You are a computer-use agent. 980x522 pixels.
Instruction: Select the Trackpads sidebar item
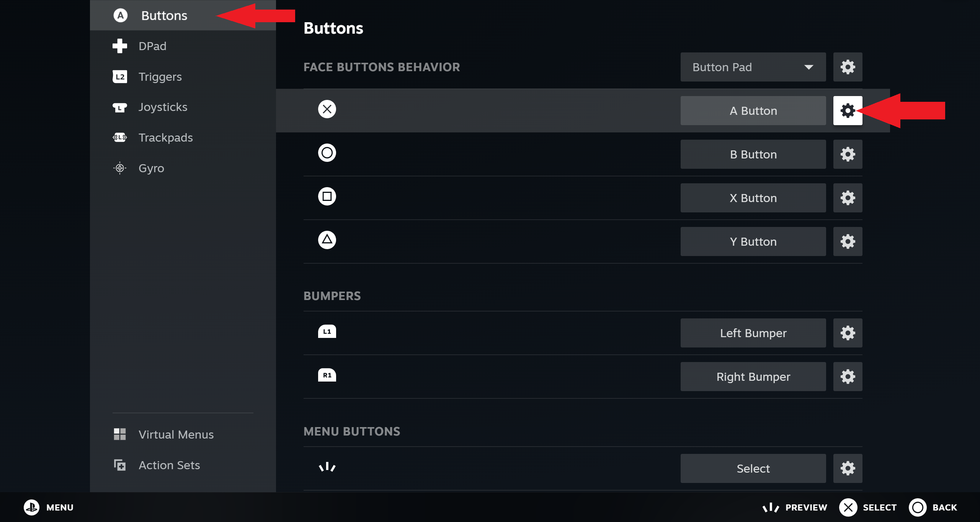pyautogui.click(x=165, y=138)
